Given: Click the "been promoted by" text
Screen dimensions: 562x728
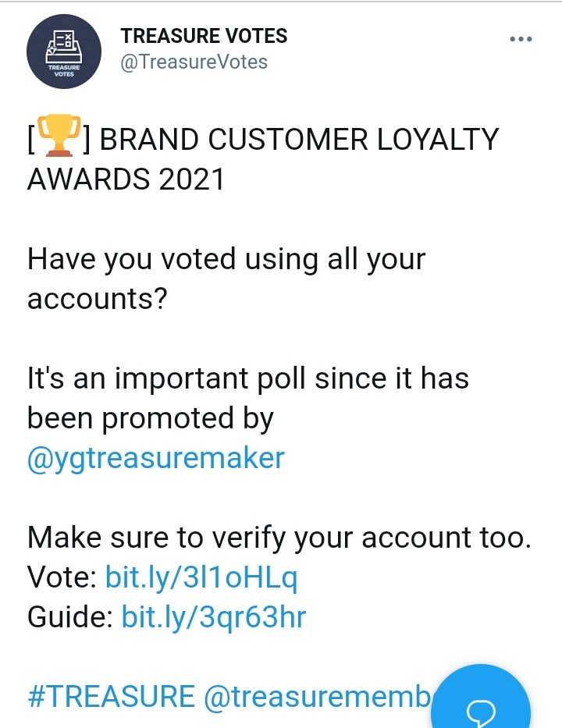Looking at the screenshot, I should click(x=151, y=418).
